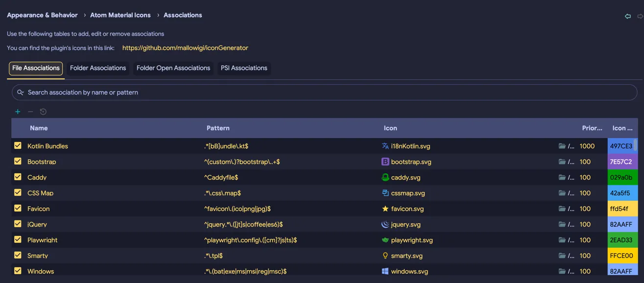Click the caddy.svg icon
Image resolution: width=644 pixels, height=283 pixels.
pos(385,177)
